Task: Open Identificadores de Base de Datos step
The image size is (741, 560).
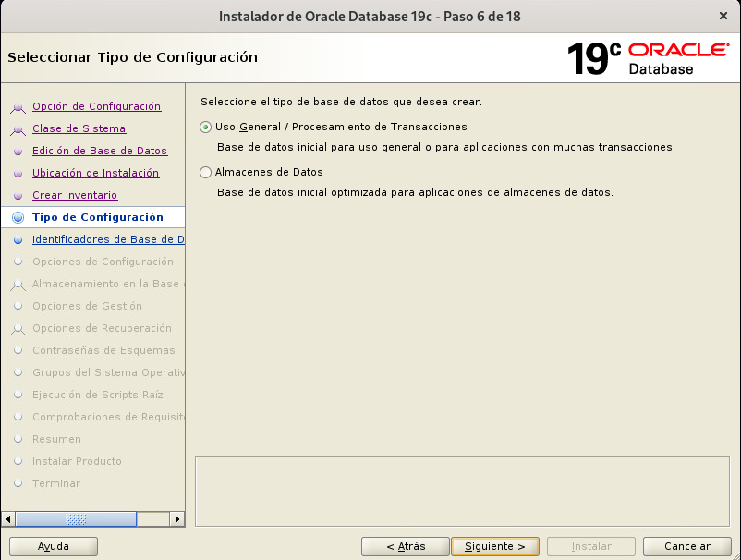Action: (107, 239)
